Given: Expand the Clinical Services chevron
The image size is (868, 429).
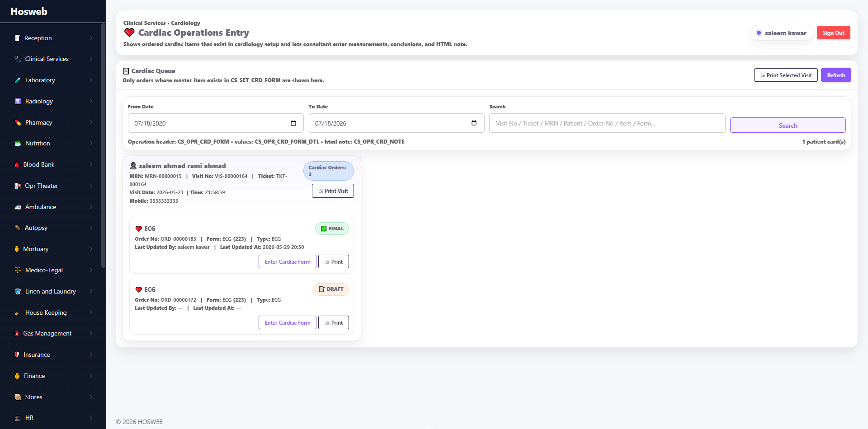Looking at the screenshot, I should click(x=91, y=59).
